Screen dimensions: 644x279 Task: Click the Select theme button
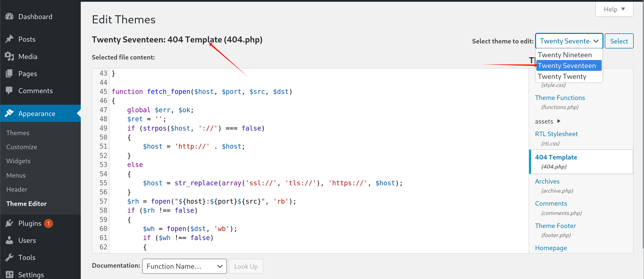(x=619, y=41)
